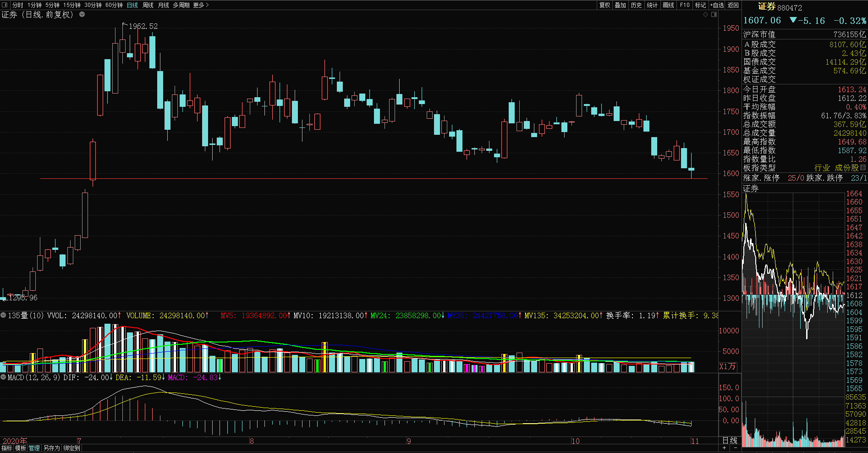Screen dimensions: 868x453
Task: Click the small icon next to 成份股
Action: pyautogui.click(x=863, y=168)
